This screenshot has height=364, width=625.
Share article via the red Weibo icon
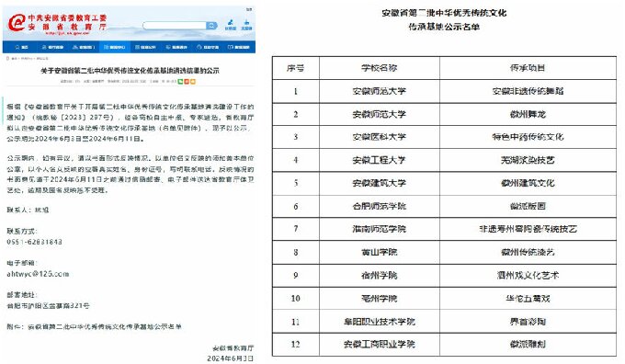(187, 81)
